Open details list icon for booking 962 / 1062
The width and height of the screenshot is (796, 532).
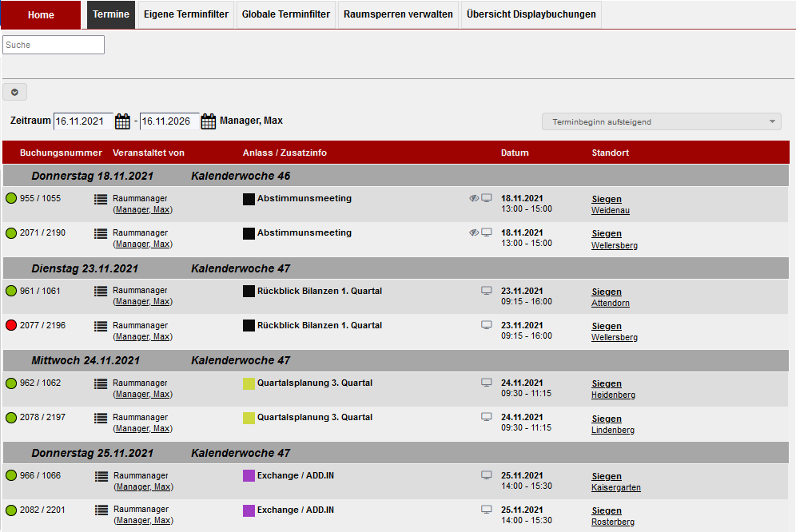pyautogui.click(x=101, y=383)
